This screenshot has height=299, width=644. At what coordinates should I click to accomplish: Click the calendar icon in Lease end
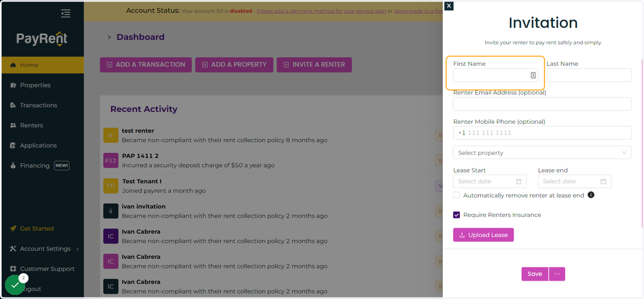[x=603, y=182]
